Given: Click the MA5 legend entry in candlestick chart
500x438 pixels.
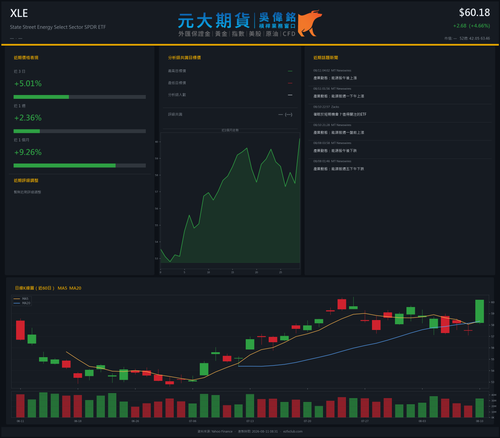Looking at the screenshot, I should [x=21, y=299].
